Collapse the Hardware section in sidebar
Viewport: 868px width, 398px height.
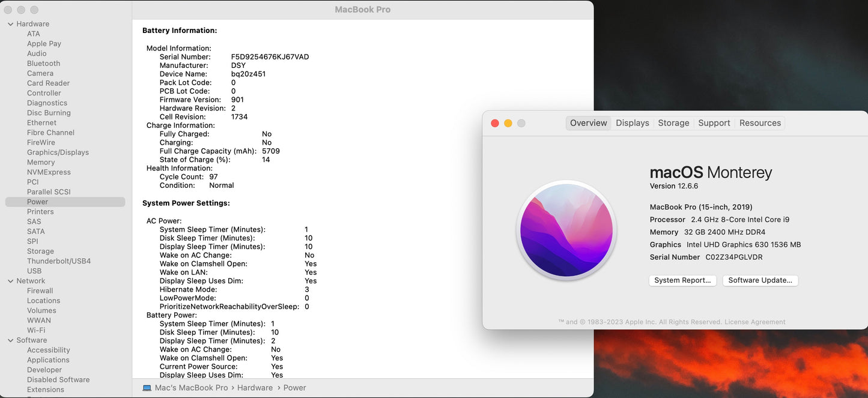[x=10, y=24]
